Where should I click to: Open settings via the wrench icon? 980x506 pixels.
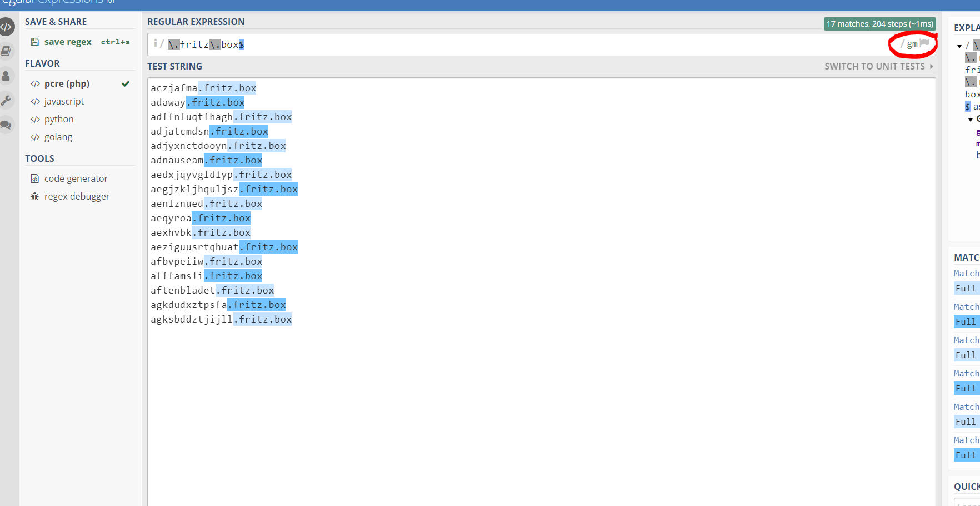(x=6, y=100)
